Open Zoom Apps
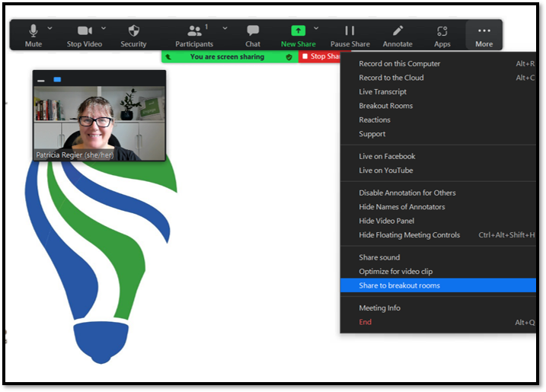Screen dimensions: 546x392 442,36
